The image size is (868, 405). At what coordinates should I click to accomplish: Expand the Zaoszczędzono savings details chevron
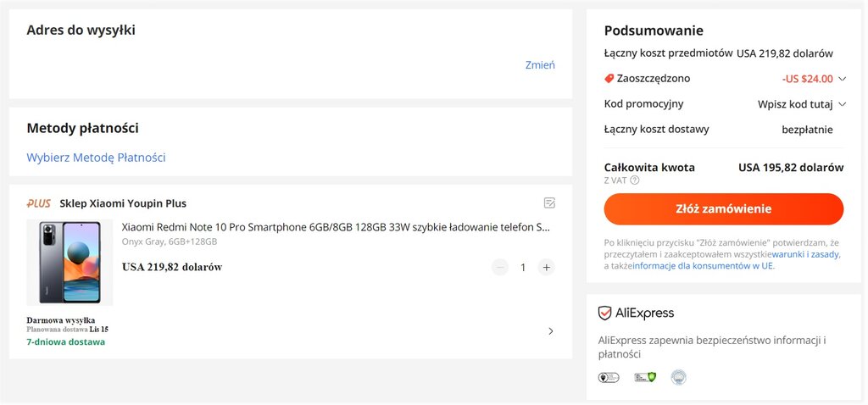pos(842,79)
